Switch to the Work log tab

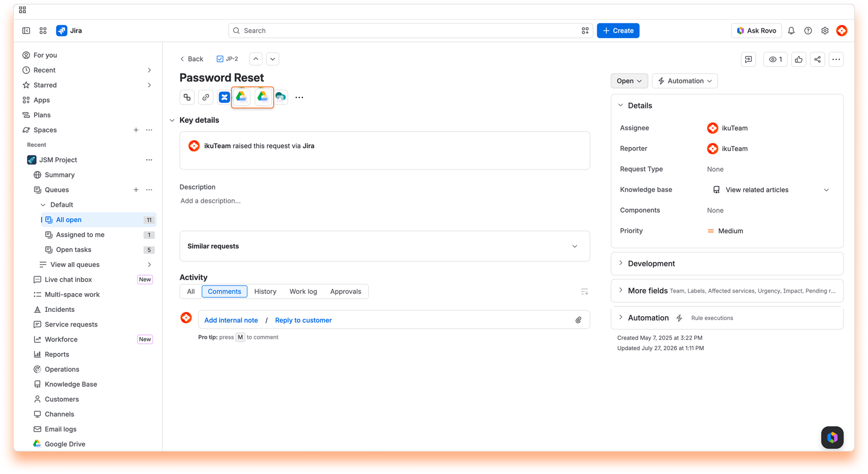pos(303,292)
